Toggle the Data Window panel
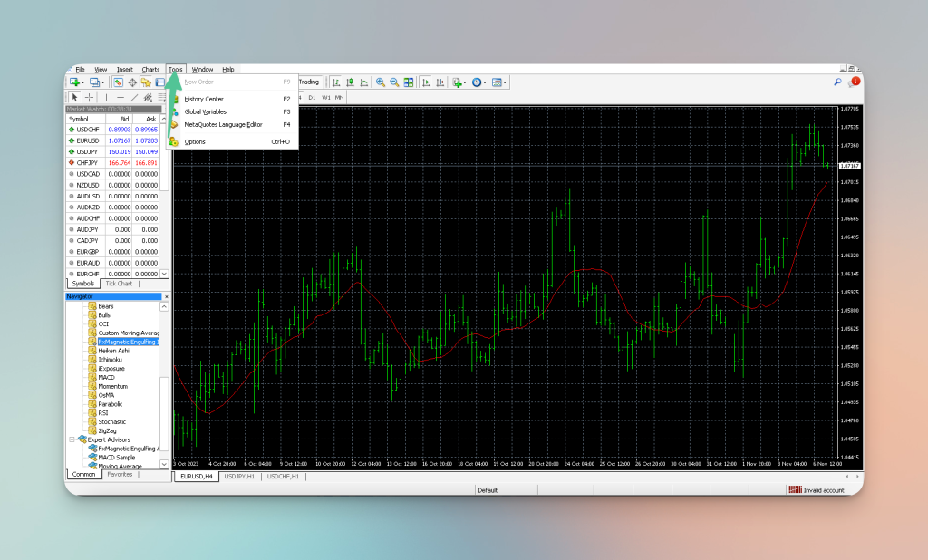 [x=132, y=82]
